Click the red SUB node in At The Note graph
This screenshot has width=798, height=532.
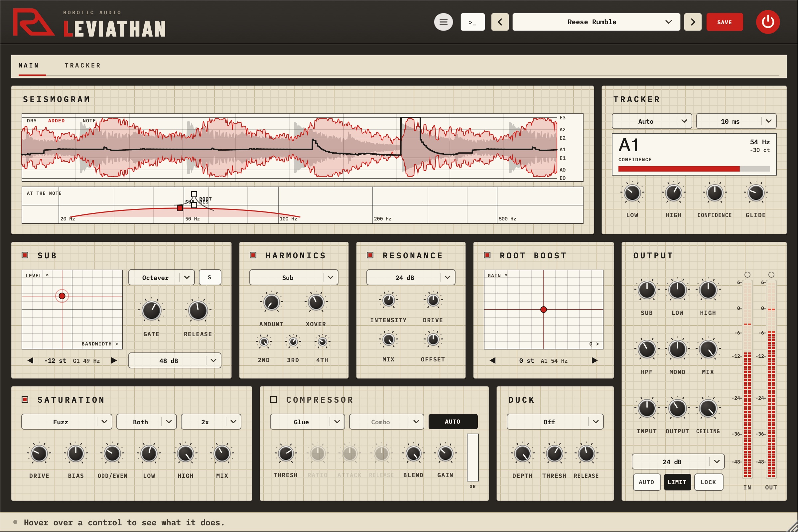(x=180, y=208)
